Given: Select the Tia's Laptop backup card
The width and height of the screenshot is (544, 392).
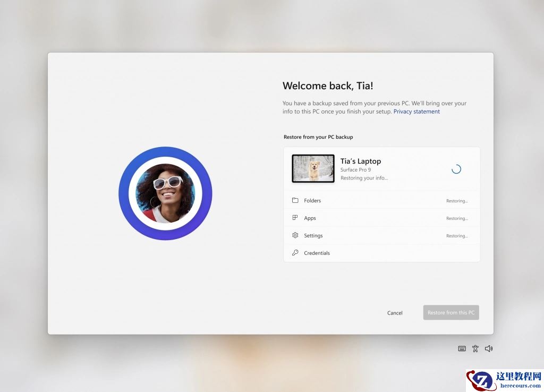Looking at the screenshot, I should coord(381,168).
